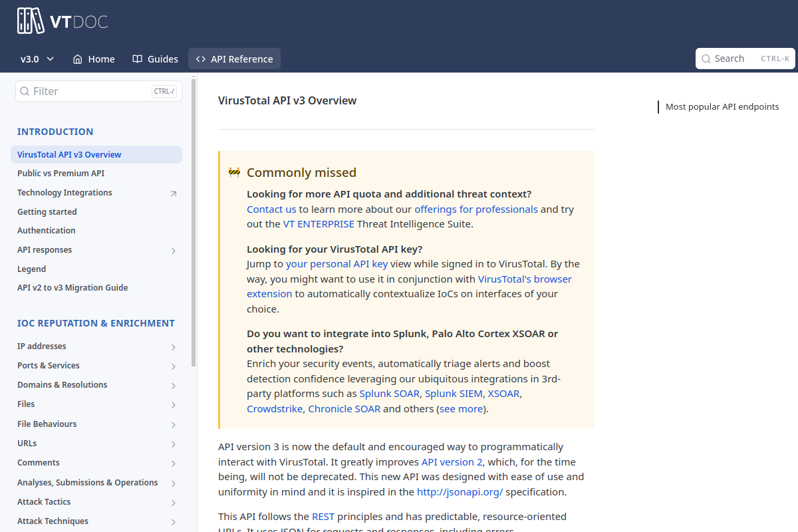Open the Guides tab

click(x=155, y=59)
